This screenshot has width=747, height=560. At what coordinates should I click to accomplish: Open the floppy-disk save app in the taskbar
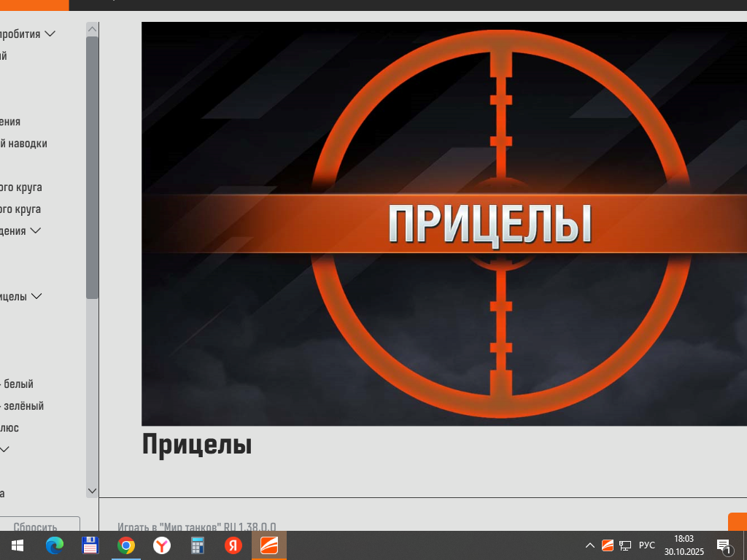[90, 545]
